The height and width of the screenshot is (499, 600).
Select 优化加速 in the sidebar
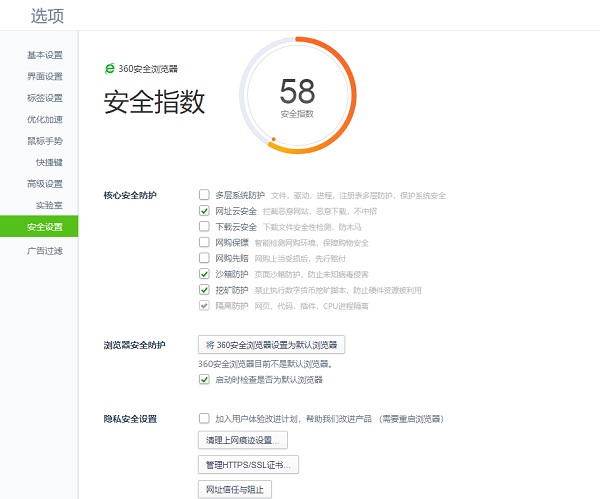click(45, 119)
